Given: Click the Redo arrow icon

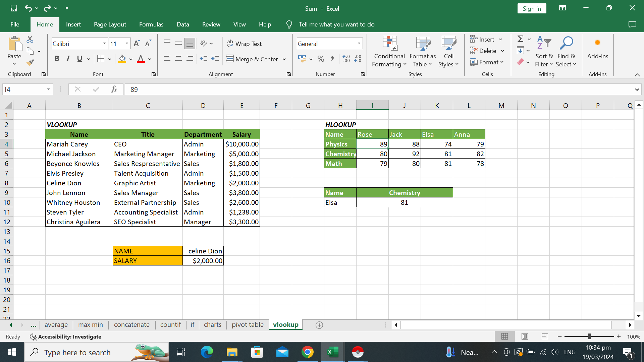Looking at the screenshot, I should [x=47, y=8].
